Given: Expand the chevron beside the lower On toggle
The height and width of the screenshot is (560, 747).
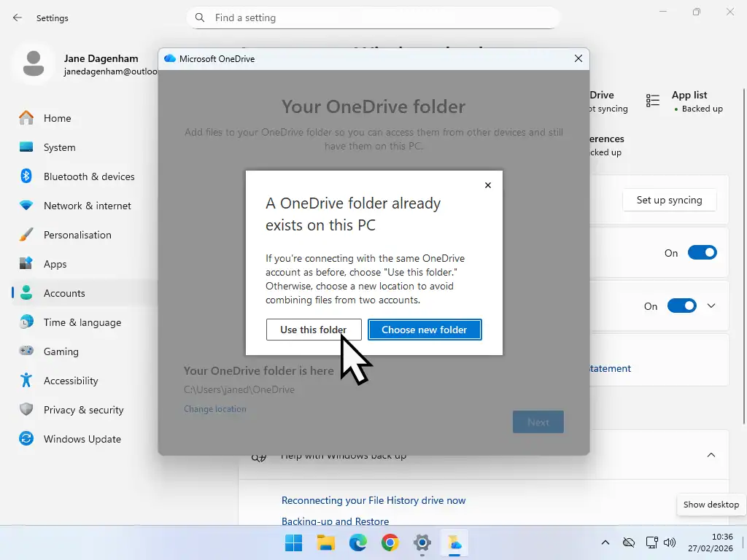Looking at the screenshot, I should [x=711, y=306].
